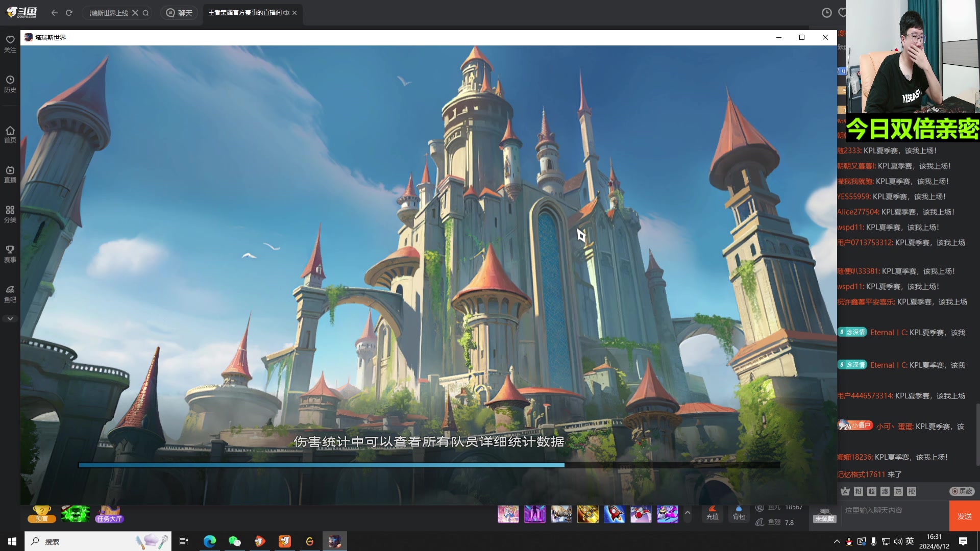
Task: Expand the gift list with the up arrow
Action: (x=688, y=513)
